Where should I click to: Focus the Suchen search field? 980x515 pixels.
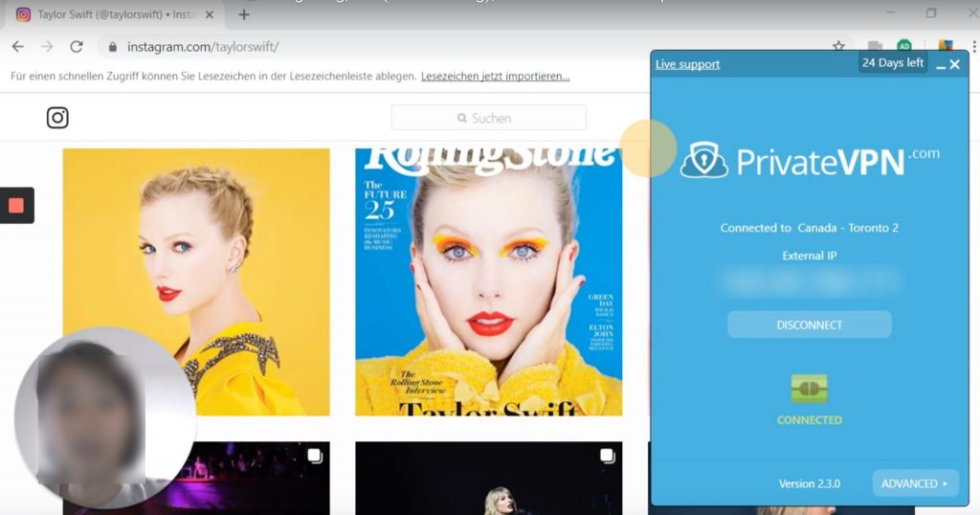(489, 118)
